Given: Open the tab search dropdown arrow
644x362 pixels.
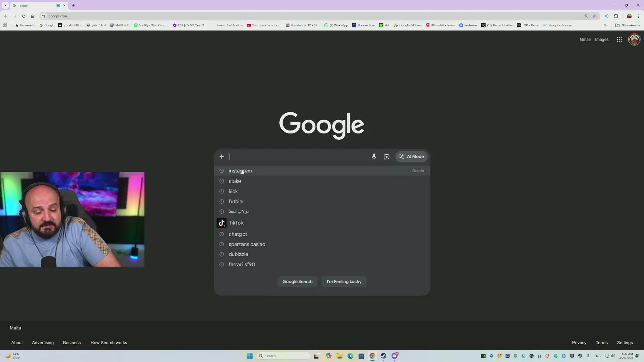Looking at the screenshot, I should coord(5,5).
